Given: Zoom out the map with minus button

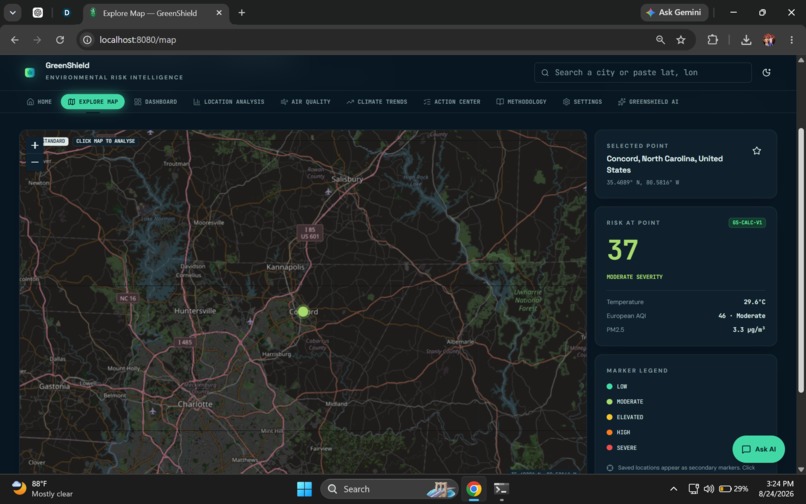Looking at the screenshot, I should 34,163.
